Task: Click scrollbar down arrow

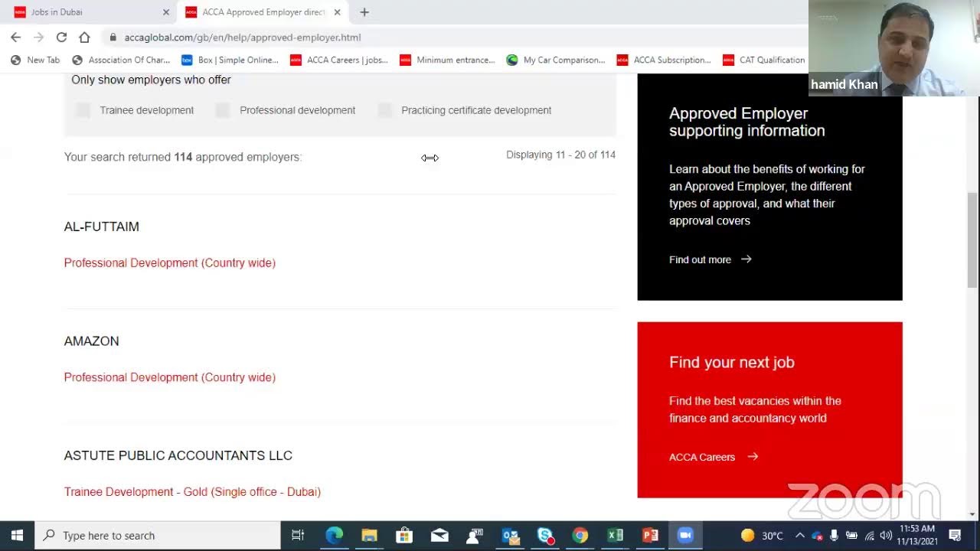Action: pos(973,514)
